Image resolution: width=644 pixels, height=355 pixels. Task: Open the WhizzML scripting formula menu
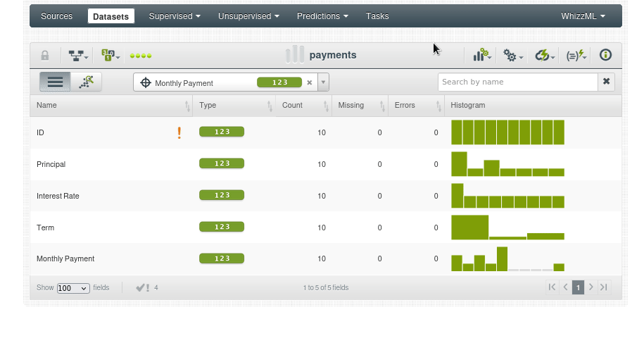(576, 56)
